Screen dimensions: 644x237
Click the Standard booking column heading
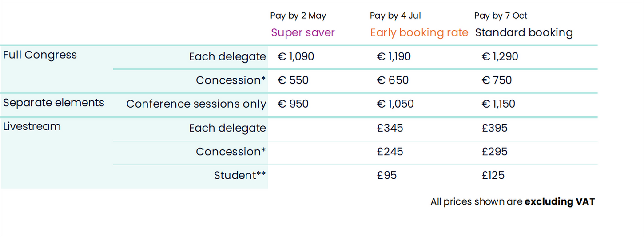pyautogui.click(x=524, y=32)
